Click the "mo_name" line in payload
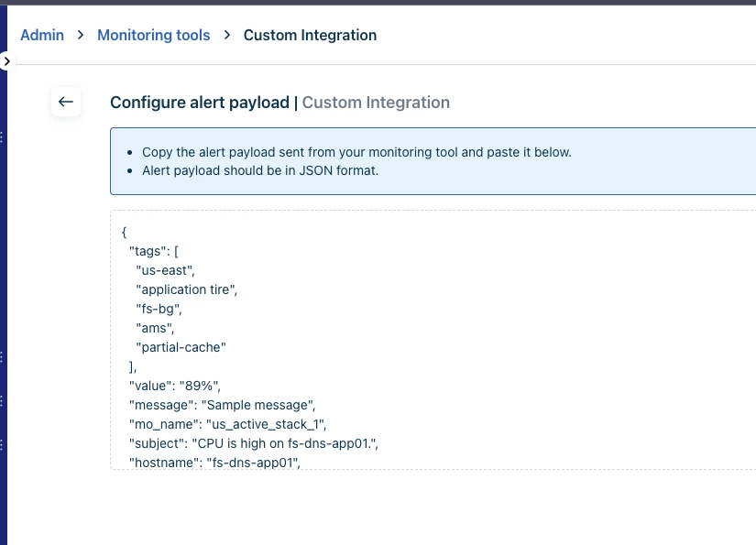Viewport: 756px width, 545px height. point(227,424)
